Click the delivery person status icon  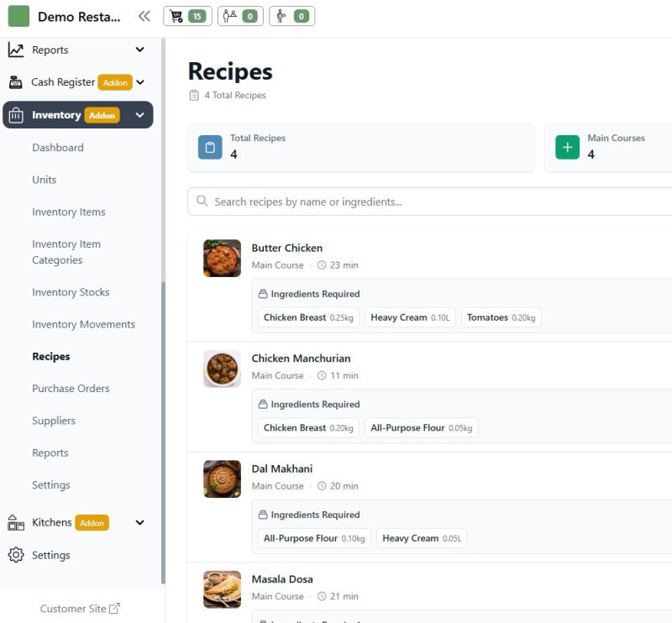[281, 15]
